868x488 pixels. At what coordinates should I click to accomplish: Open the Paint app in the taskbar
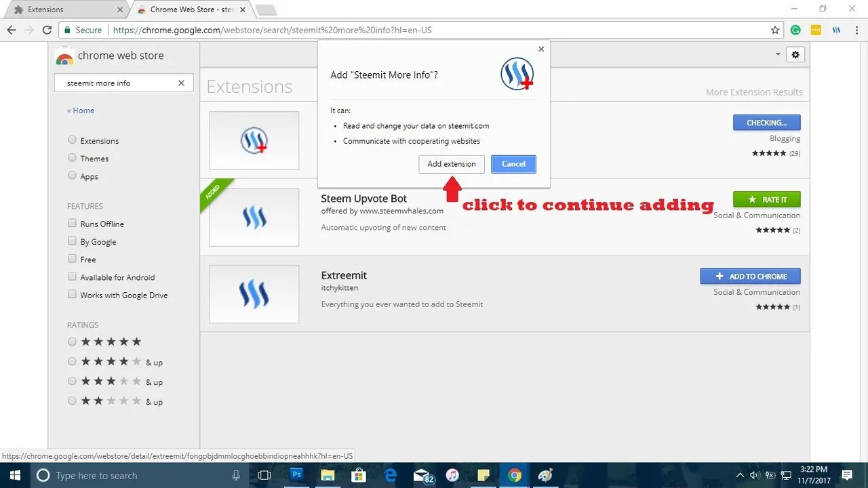pyautogui.click(x=546, y=475)
